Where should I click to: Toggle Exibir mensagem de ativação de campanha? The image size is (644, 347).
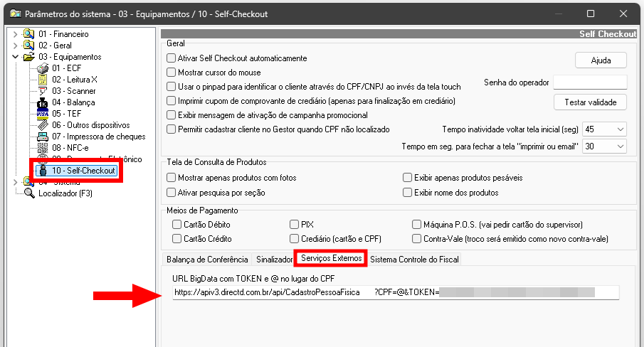coord(171,115)
